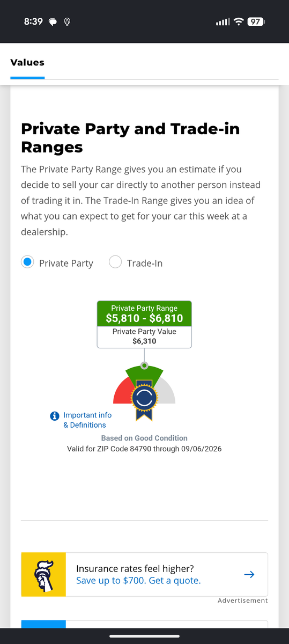Screen dimensions: 289x644
Task: Tap the blue info circle icon
Action: (54, 416)
